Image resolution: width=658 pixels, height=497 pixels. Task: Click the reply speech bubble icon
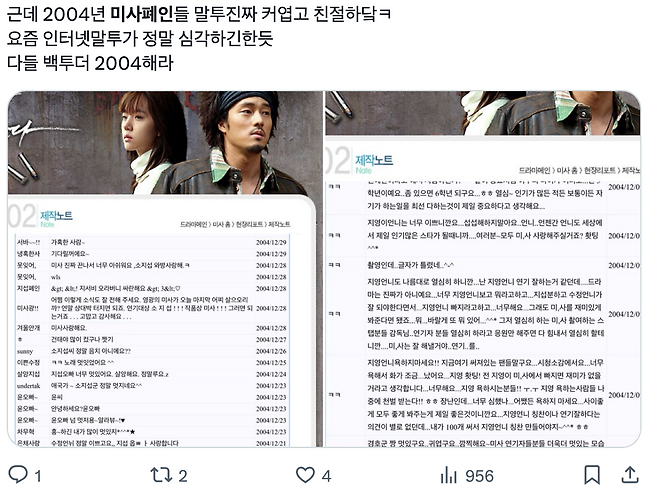(18, 475)
